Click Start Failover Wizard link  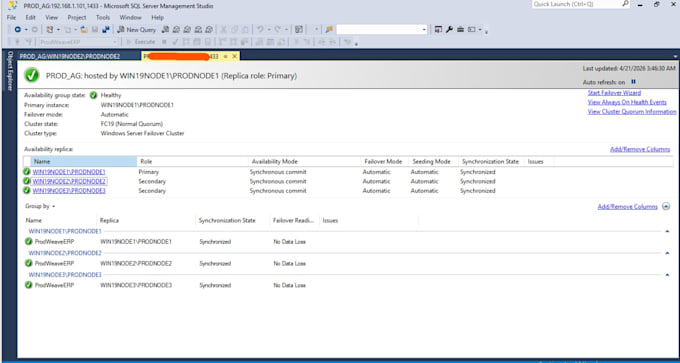coord(614,93)
